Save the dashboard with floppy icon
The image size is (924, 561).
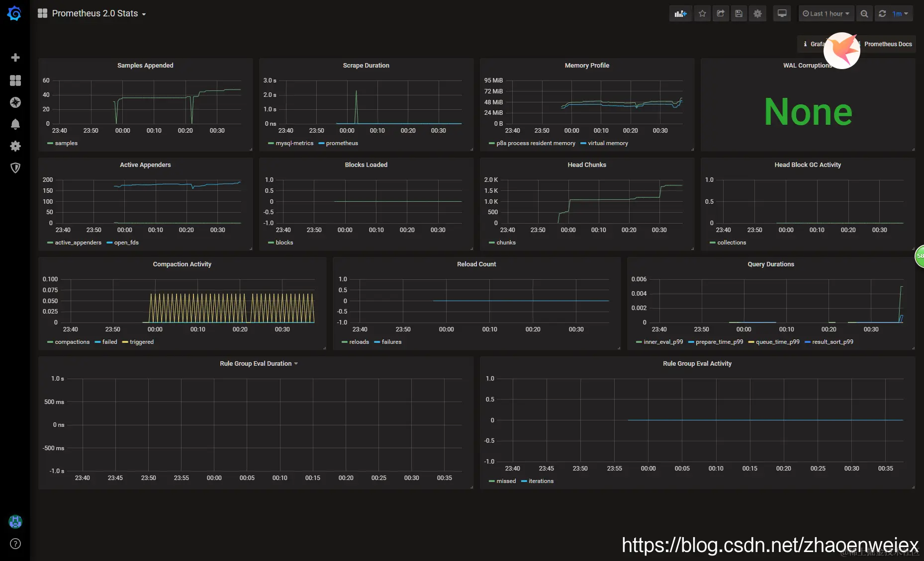coord(739,14)
